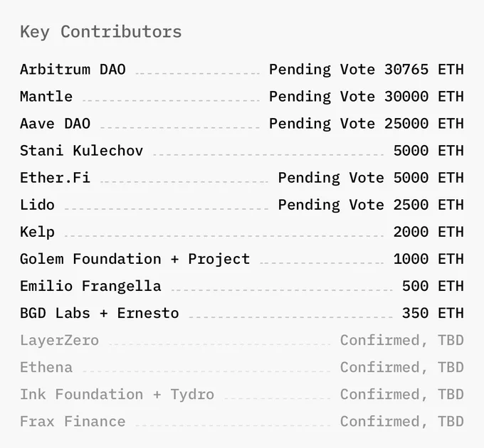
Task: Click the Mantle contributor name
Action: click(46, 97)
